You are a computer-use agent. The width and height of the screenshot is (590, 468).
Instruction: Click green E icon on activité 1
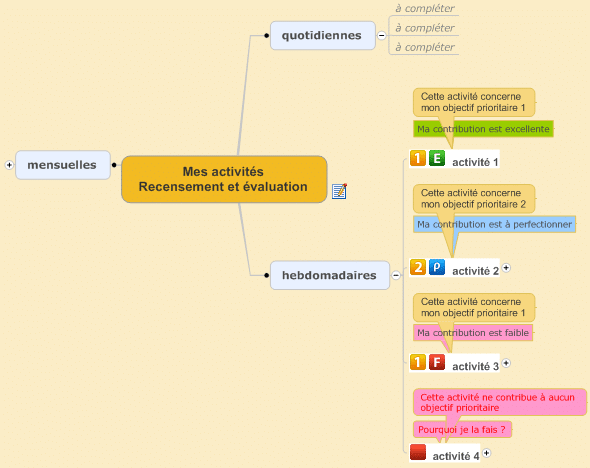[437, 158]
